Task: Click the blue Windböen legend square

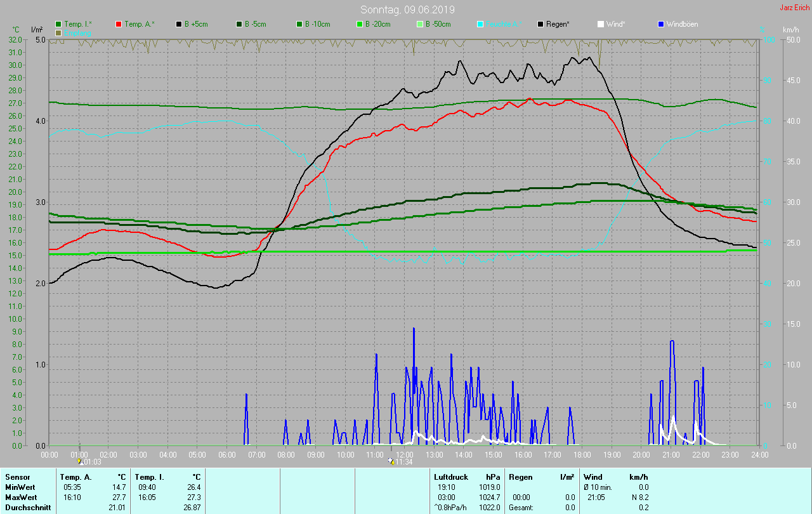Action: click(661, 24)
